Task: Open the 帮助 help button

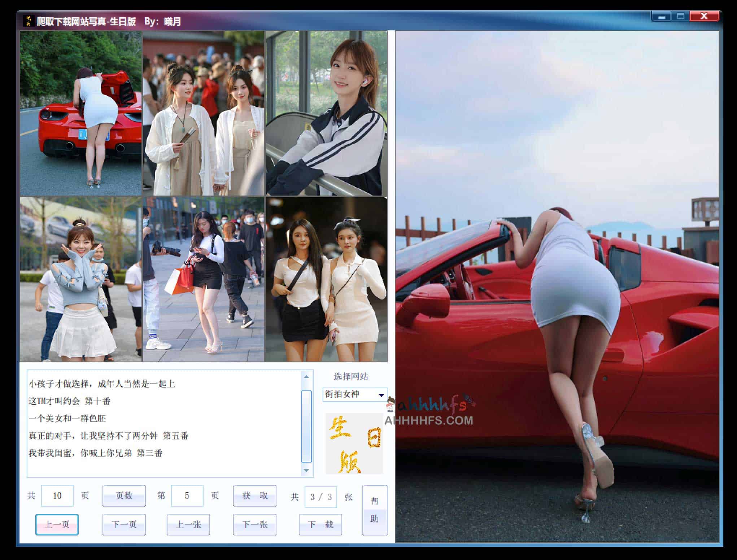Action: click(x=375, y=510)
